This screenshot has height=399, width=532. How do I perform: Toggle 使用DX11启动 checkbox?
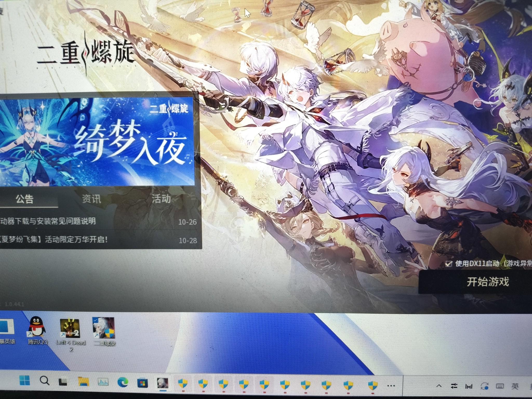[x=448, y=264]
